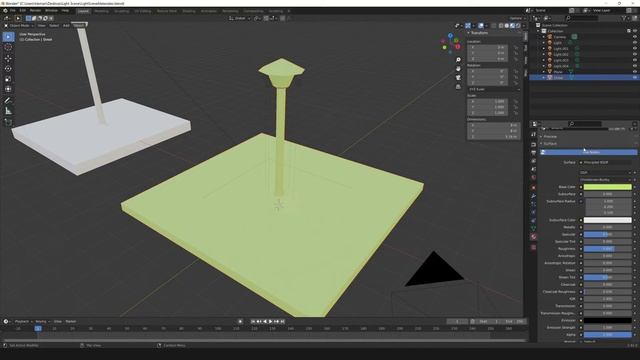This screenshot has height=360, width=640.
Task: Hide Light.004 in the outliner
Action: pos(634,66)
